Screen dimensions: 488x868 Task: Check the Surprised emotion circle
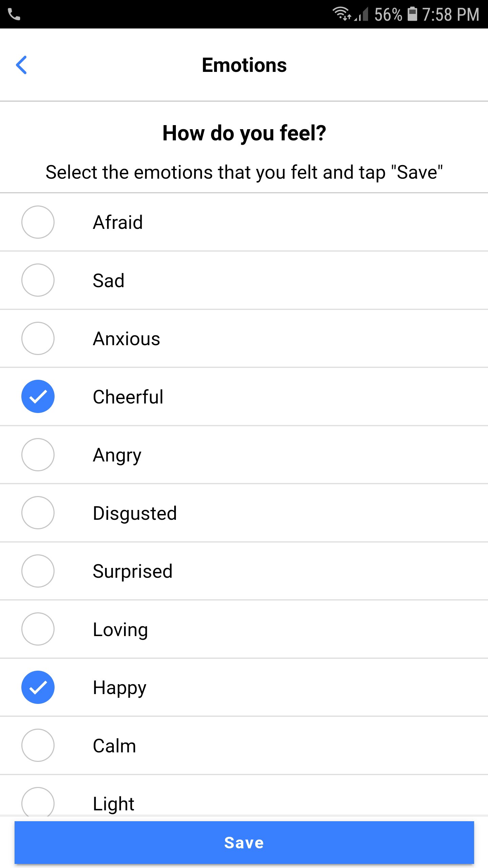[38, 571]
